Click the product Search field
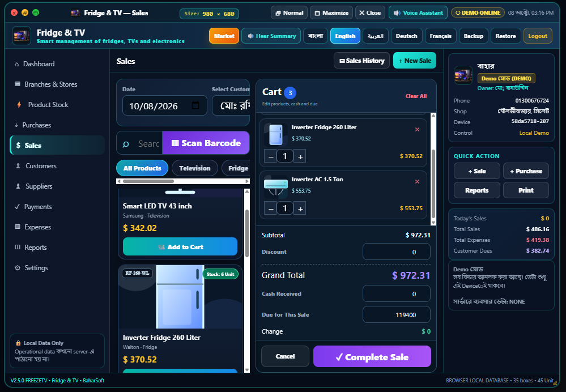This screenshot has height=392, width=566. (148, 144)
